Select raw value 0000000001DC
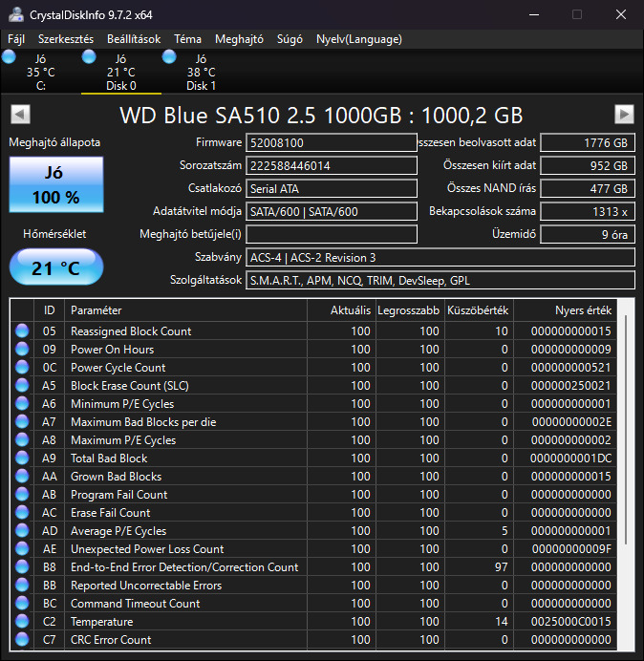This screenshot has width=644, height=661. click(571, 458)
